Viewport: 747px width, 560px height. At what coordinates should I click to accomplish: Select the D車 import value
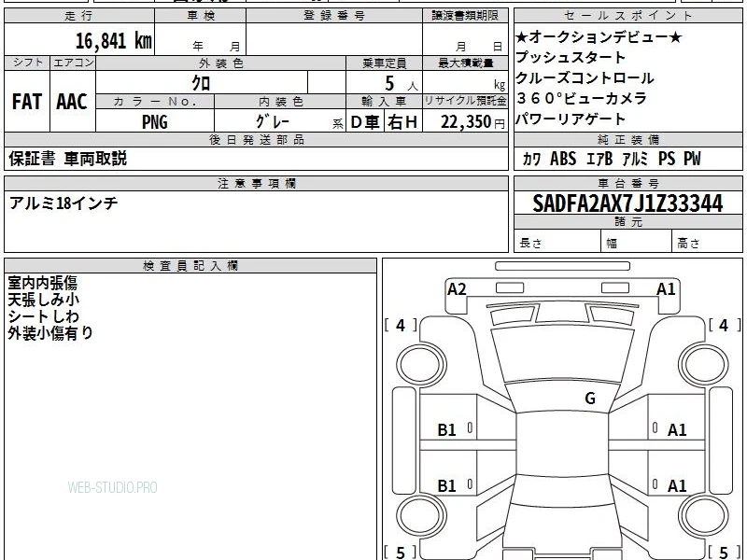(365, 122)
